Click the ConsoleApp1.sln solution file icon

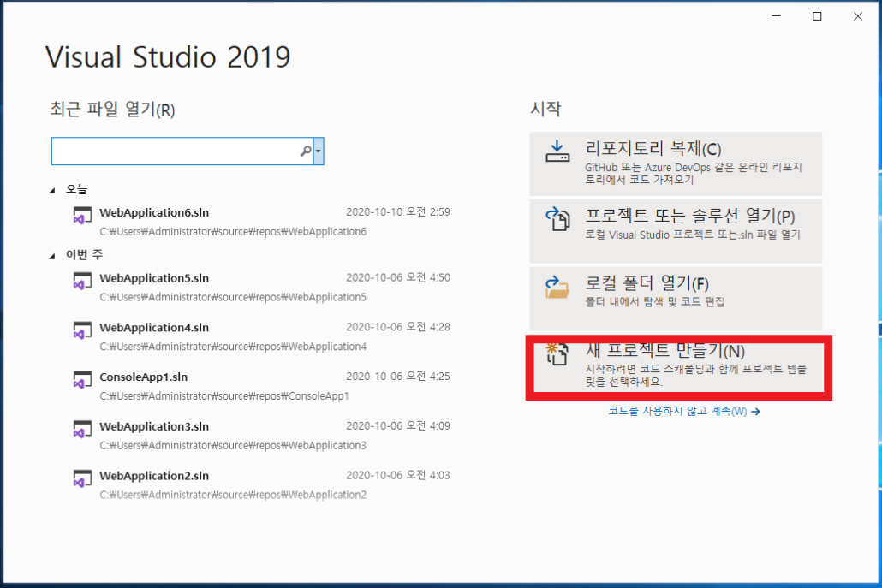[x=82, y=379]
